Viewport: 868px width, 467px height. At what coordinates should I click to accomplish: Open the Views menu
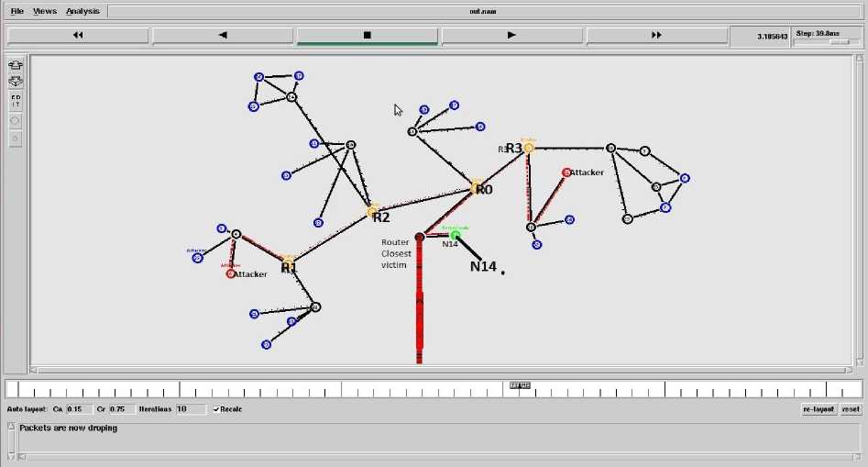[x=45, y=11]
